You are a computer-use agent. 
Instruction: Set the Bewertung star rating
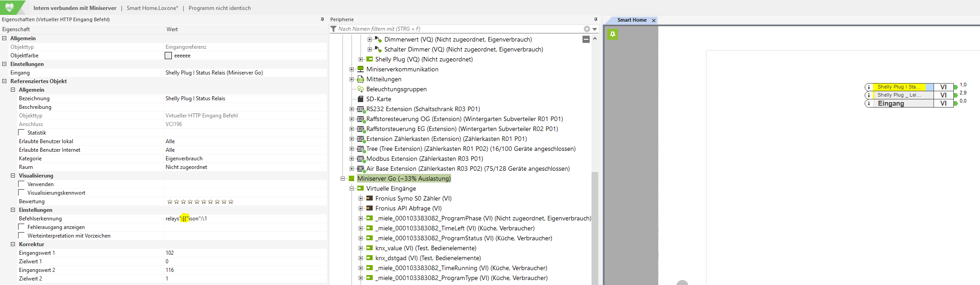coord(200,201)
